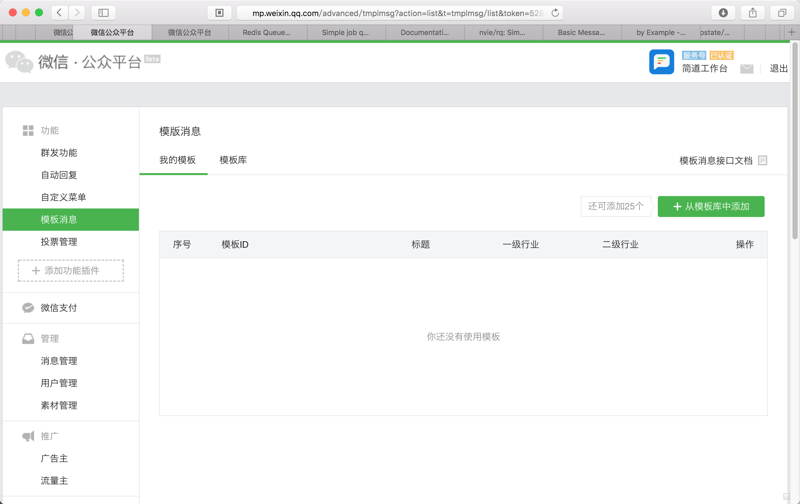The image size is (800, 504).
Task: Open 投票管理 in sidebar
Action: point(59,242)
